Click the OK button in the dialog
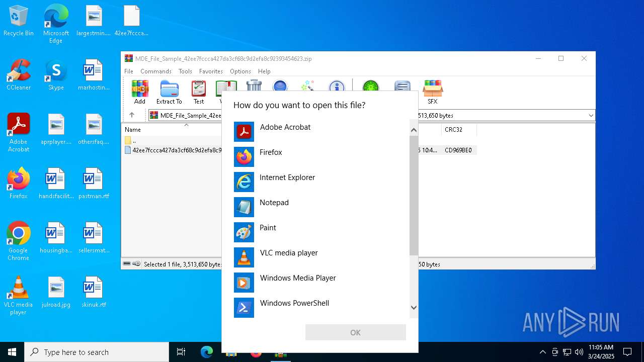The width and height of the screenshot is (644, 362). pyautogui.click(x=356, y=332)
